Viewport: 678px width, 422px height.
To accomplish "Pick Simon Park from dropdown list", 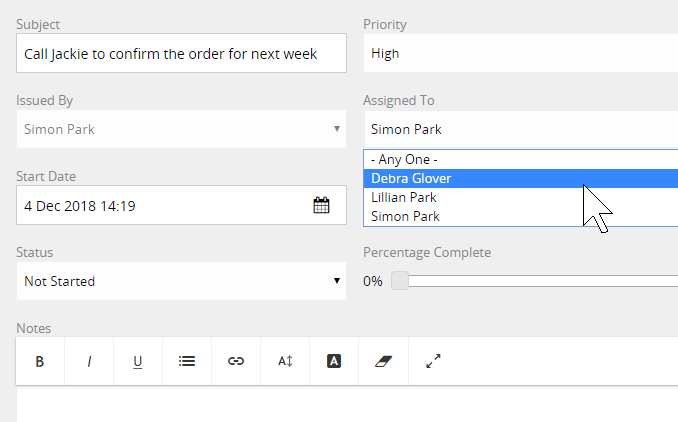I will click(x=521, y=216).
